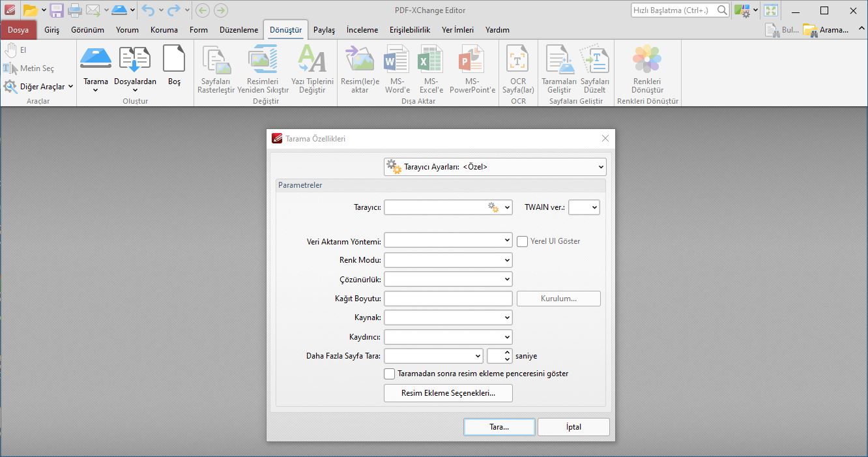Switch to the Yorum tab
Viewport: 868px width, 457px height.
[x=127, y=29]
